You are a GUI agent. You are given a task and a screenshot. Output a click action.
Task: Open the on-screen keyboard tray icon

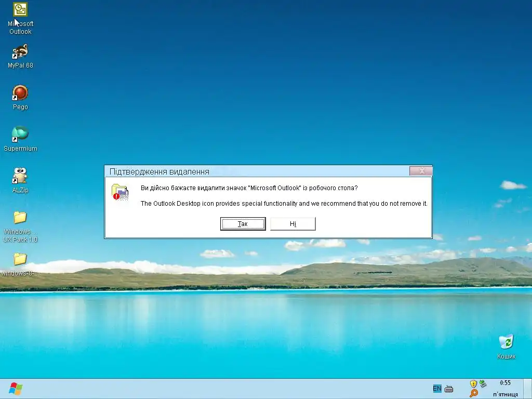[448, 389]
